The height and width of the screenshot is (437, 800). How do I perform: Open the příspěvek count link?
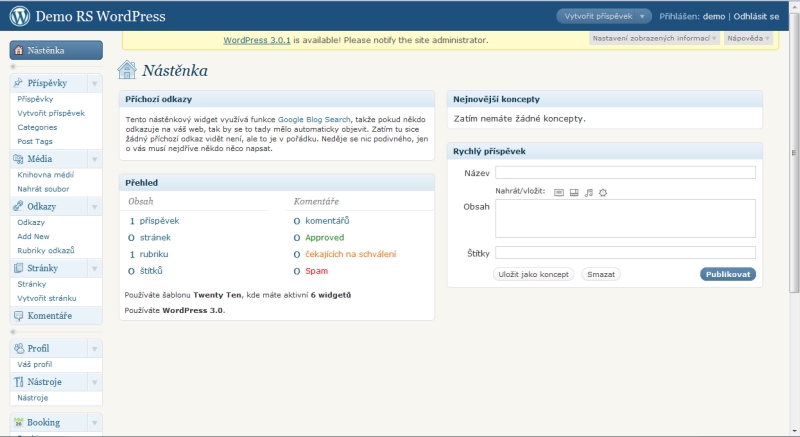[159, 221]
